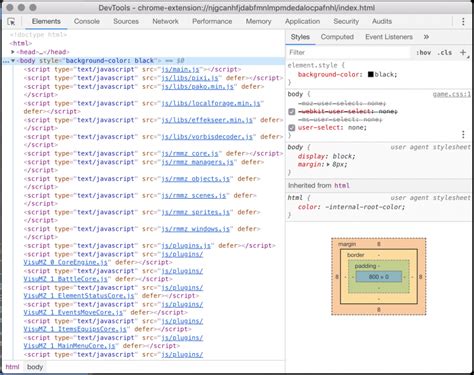
Task: Select the <html> node in DOM tree
Action: [x=21, y=43]
